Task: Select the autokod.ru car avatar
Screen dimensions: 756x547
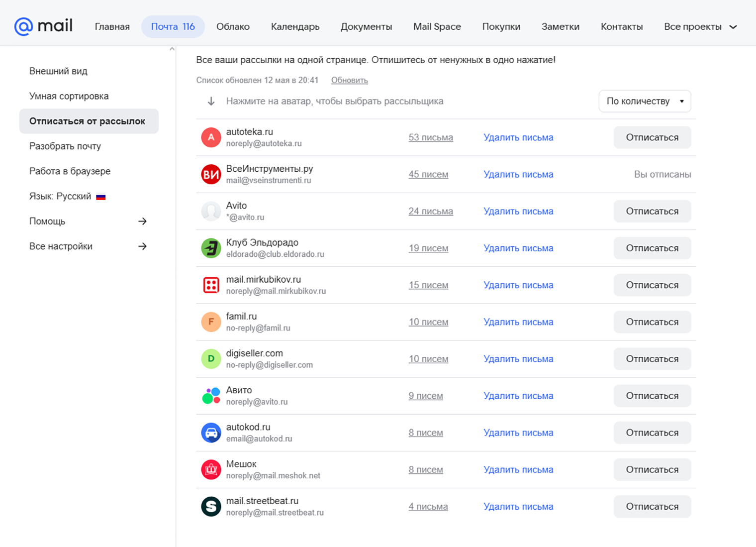Action: point(211,433)
